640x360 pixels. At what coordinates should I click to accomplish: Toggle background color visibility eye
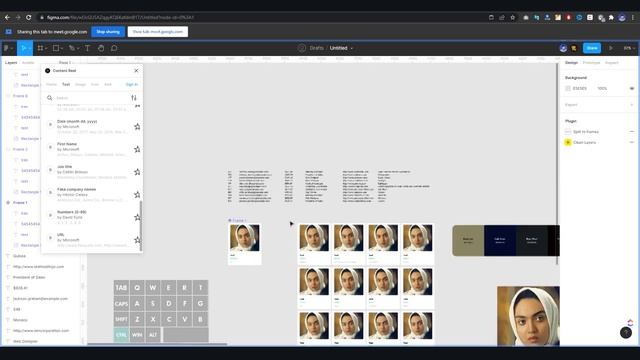click(x=632, y=89)
